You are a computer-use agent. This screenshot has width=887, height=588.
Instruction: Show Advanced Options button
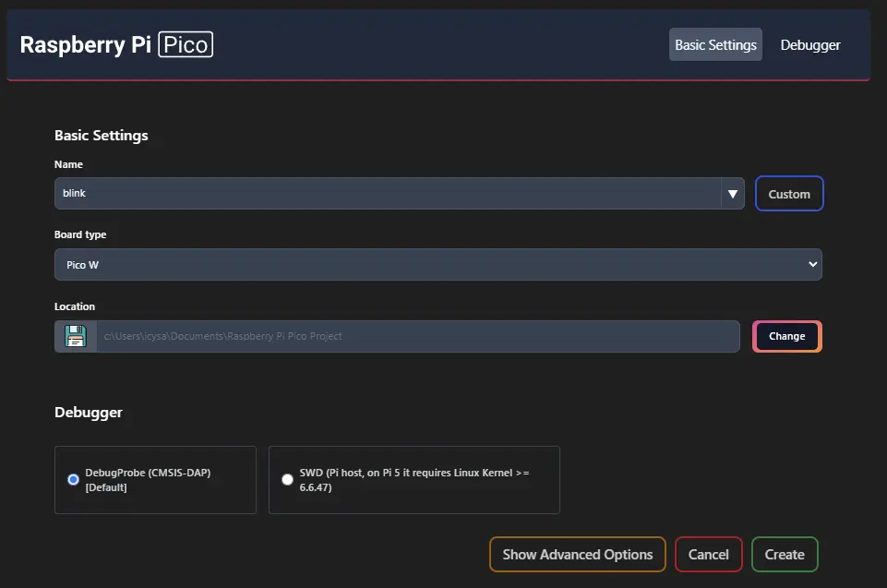(578, 555)
